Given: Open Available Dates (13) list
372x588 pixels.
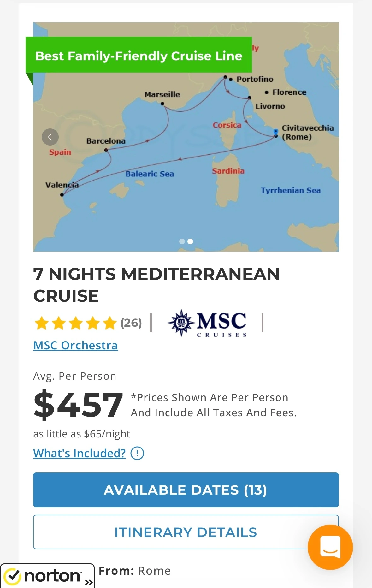Looking at the screenshot, I should 186,490.
